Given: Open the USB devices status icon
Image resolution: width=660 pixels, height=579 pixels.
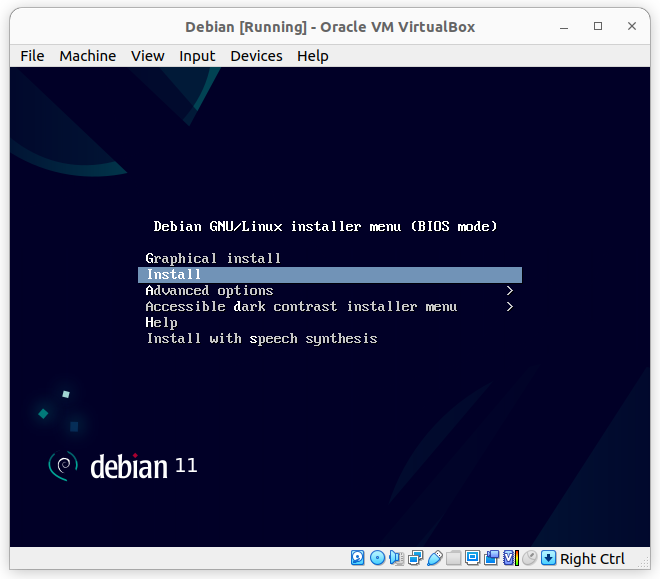Looking at the screenshot, I should (434, 558).
